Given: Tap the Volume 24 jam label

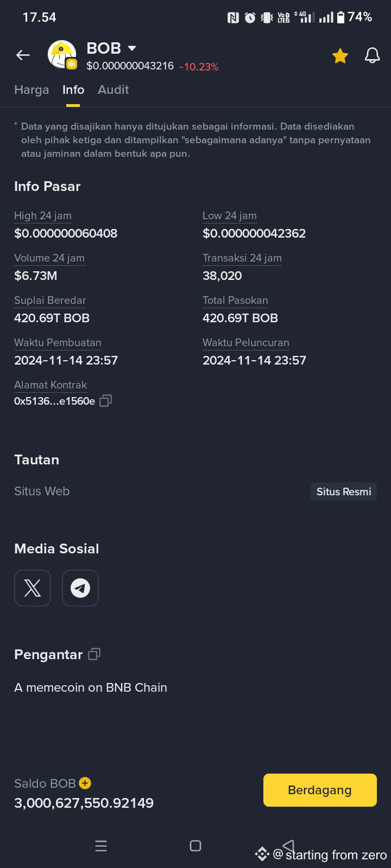Looking at the screenshot, I should click(x=49, y=258).
